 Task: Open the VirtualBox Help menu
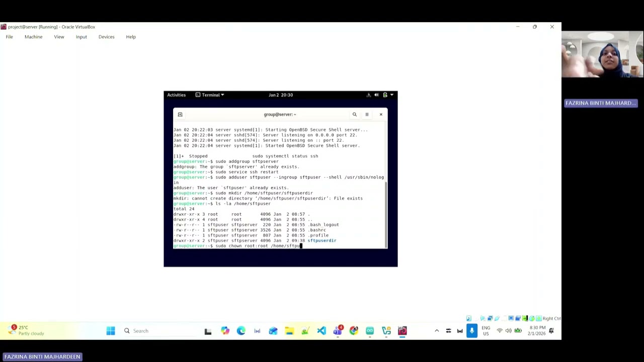point(131,37)
